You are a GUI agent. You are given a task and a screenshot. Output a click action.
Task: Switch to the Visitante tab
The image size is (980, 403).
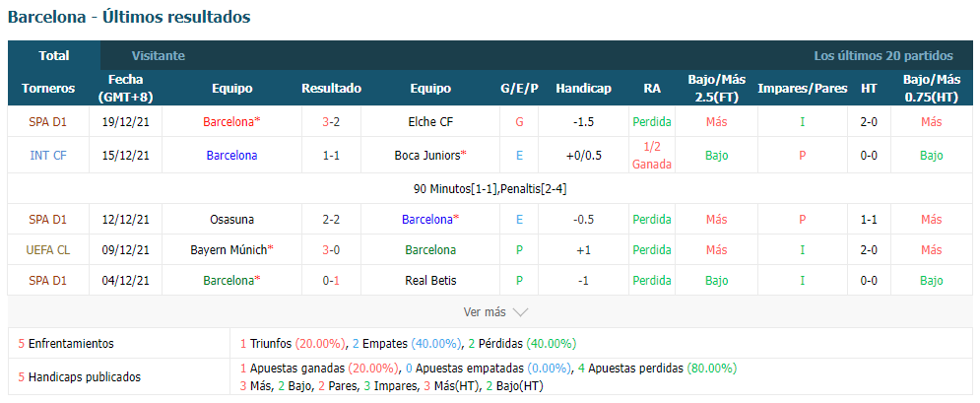pyautogui.click(x=159, y=55)
